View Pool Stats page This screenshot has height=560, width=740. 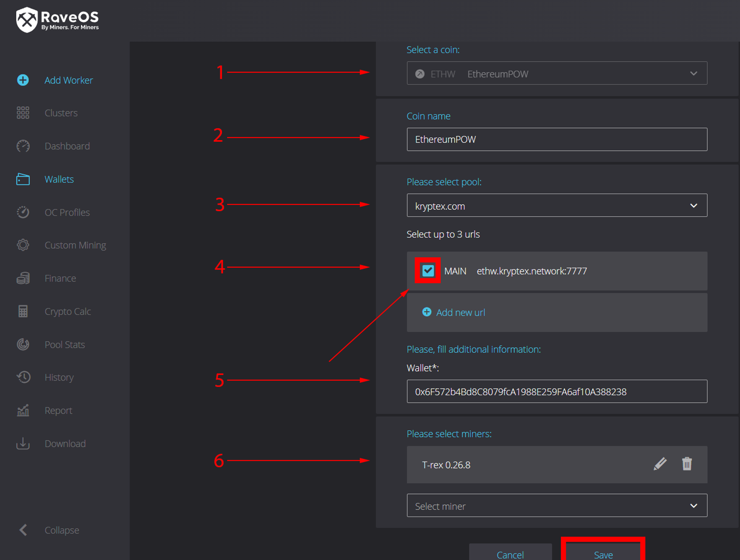[x=65, y=344]
